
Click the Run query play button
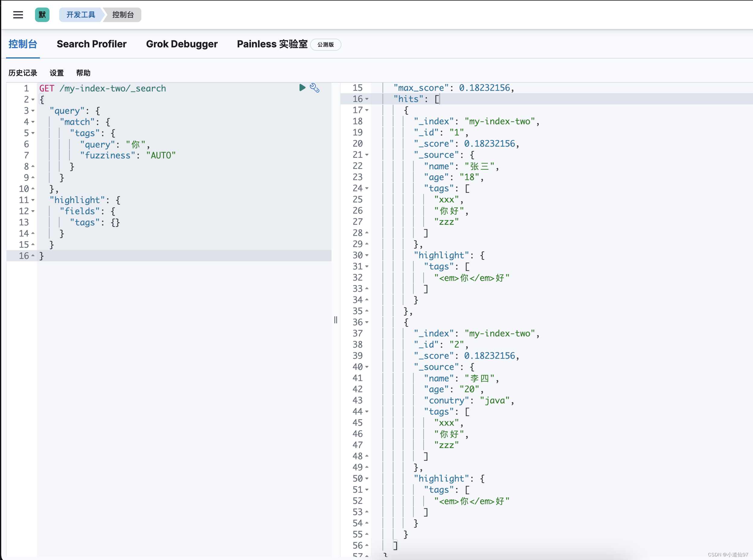coord(302,87)
